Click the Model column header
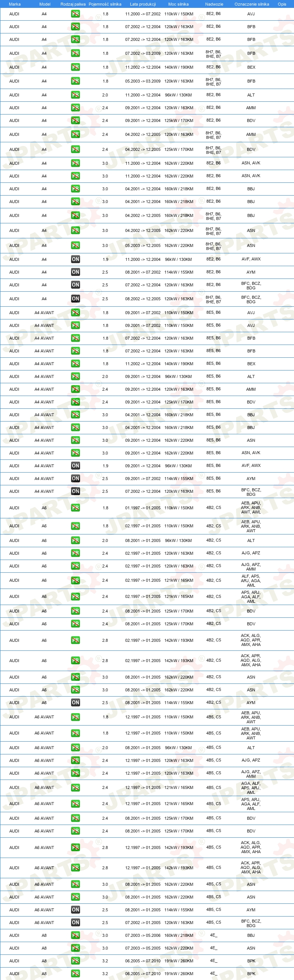 point(45,4)
